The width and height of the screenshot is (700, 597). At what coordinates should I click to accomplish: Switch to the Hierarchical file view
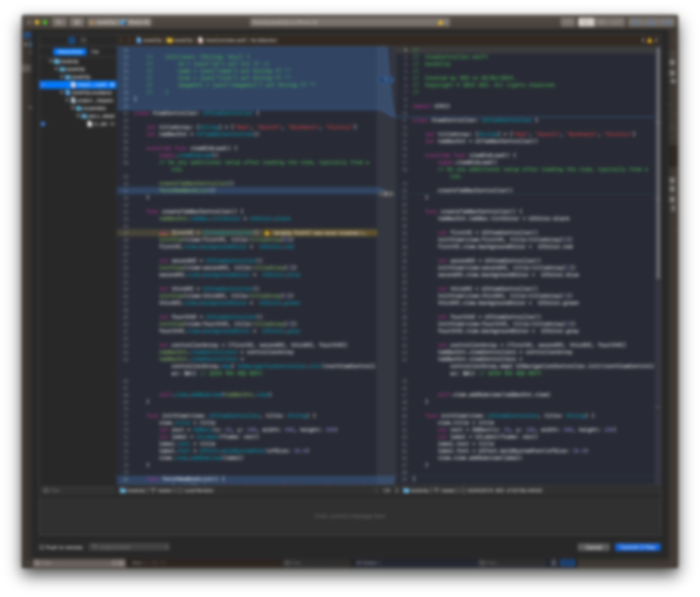70,52
